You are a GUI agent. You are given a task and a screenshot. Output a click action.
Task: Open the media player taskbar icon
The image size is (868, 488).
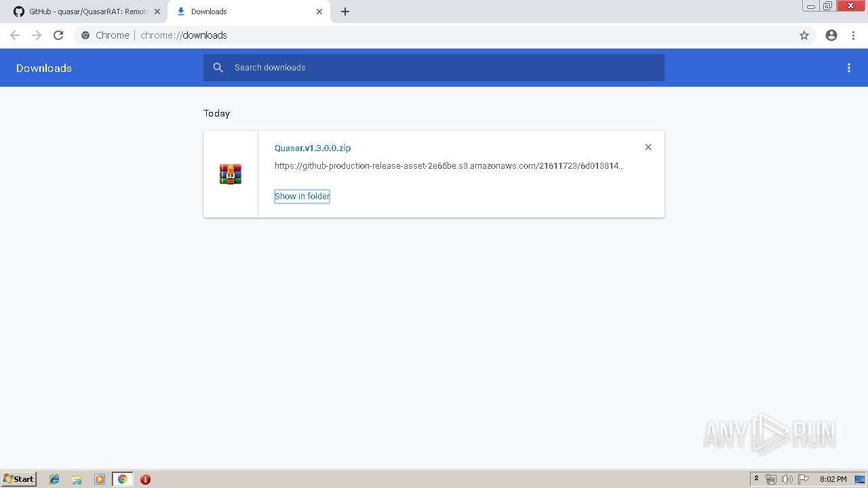click(x=100, y=479)
